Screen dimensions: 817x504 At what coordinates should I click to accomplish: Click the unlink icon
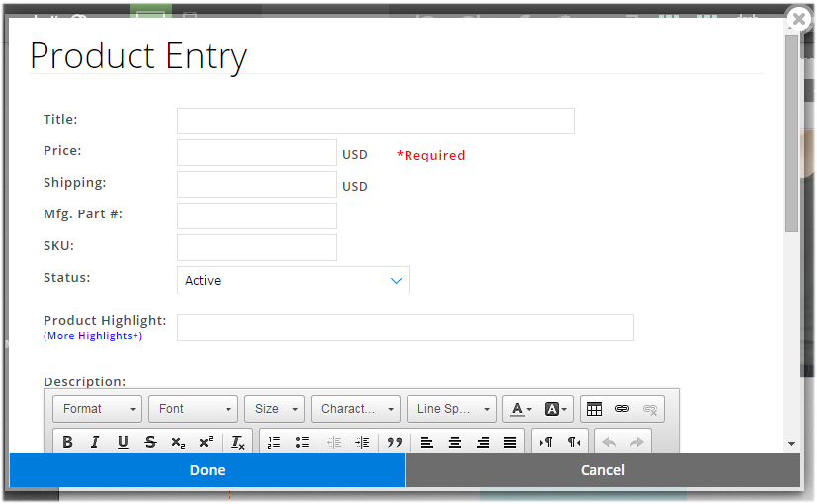650,409
